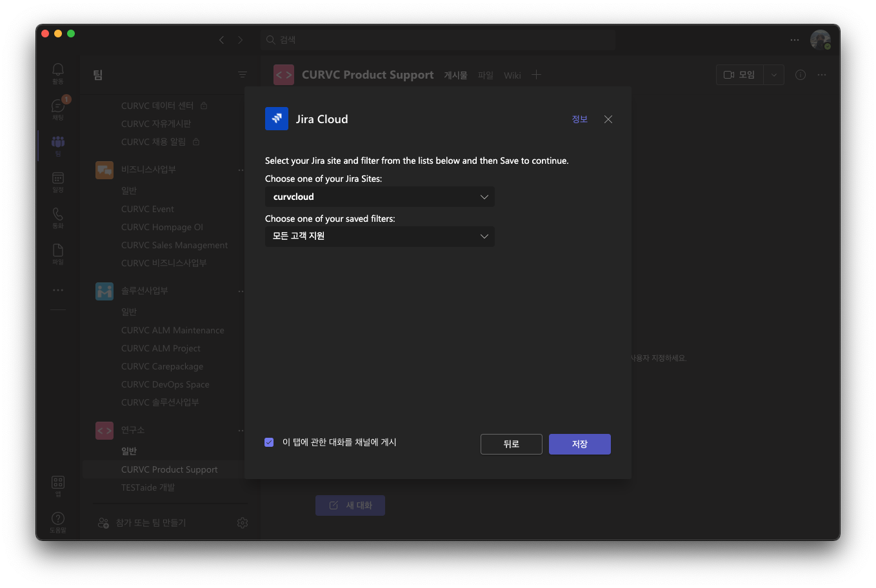Viewport: 876px width, 588px height.
Task: Open the Jira Cloud logo icon
Action: [x=277, y=119]
